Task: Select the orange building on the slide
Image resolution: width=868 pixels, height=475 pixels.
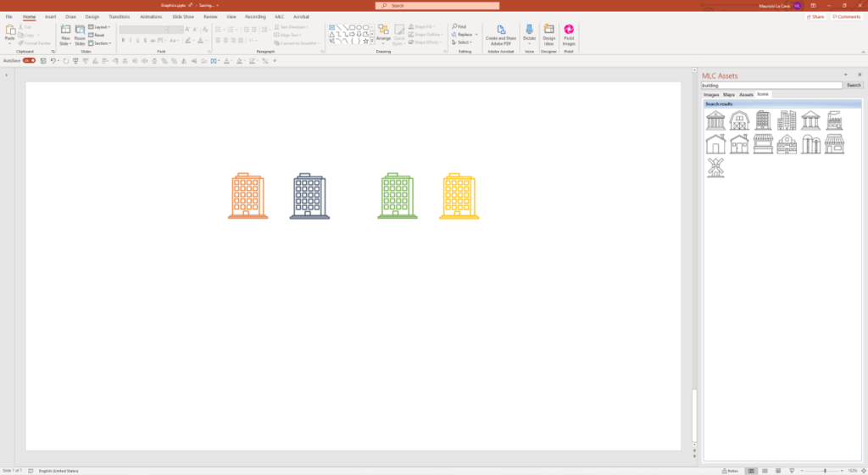Action: [x=248, y=195]
